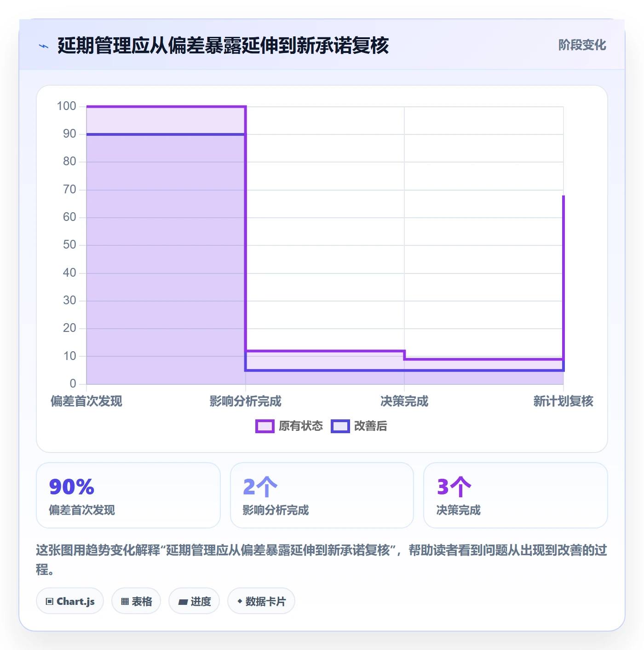
Task: Select the Chart.js tag pill
Action: click(x=70, y=601)
